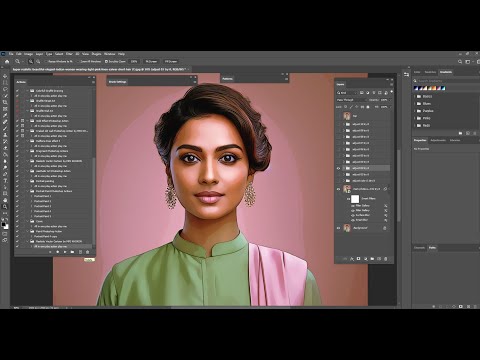Open the Patterns panel tab
480x360 pixels.
pyautogui.click(x=227, y=79)
